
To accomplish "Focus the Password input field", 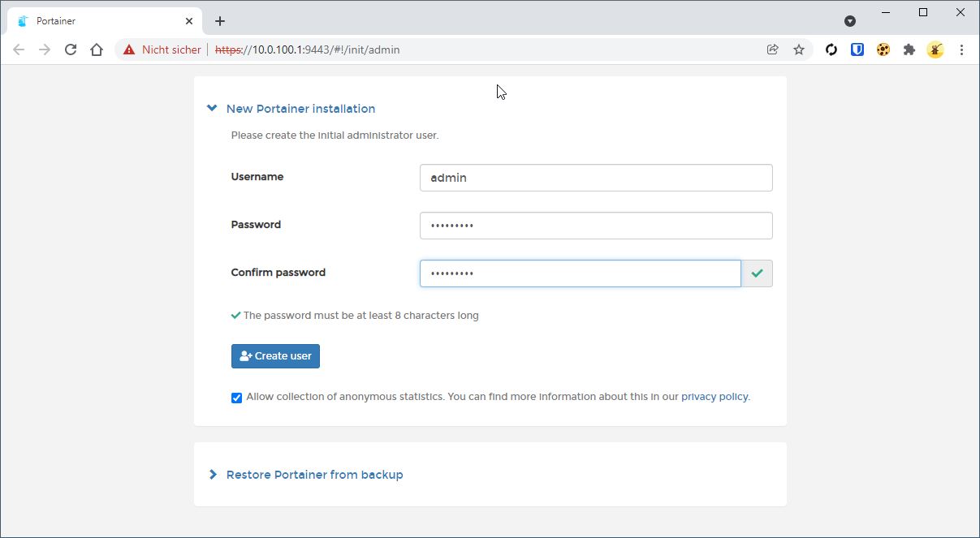I will pos(596,226).
